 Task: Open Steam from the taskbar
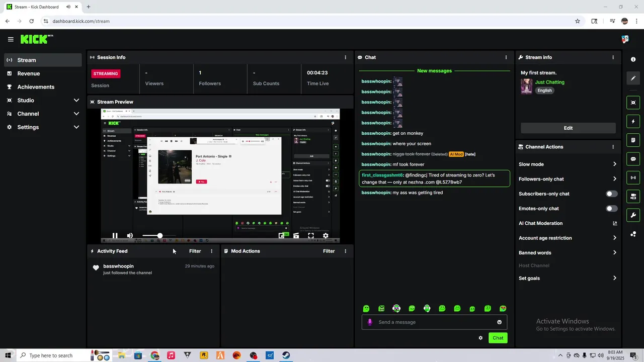tap(285, 355)
